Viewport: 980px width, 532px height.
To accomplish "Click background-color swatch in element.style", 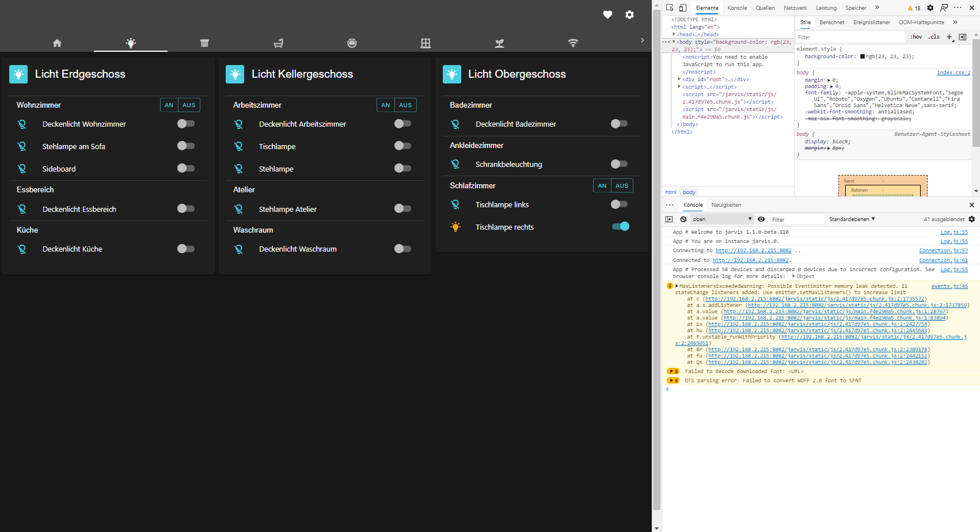I will pos(863,56).
